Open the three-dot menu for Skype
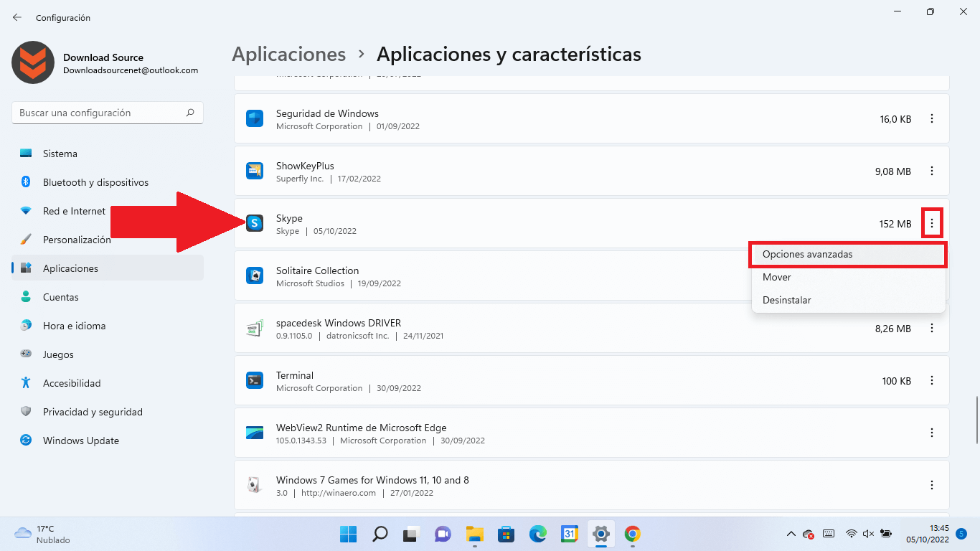The height and width of the screenshot is (551, 980). [932, 224]
